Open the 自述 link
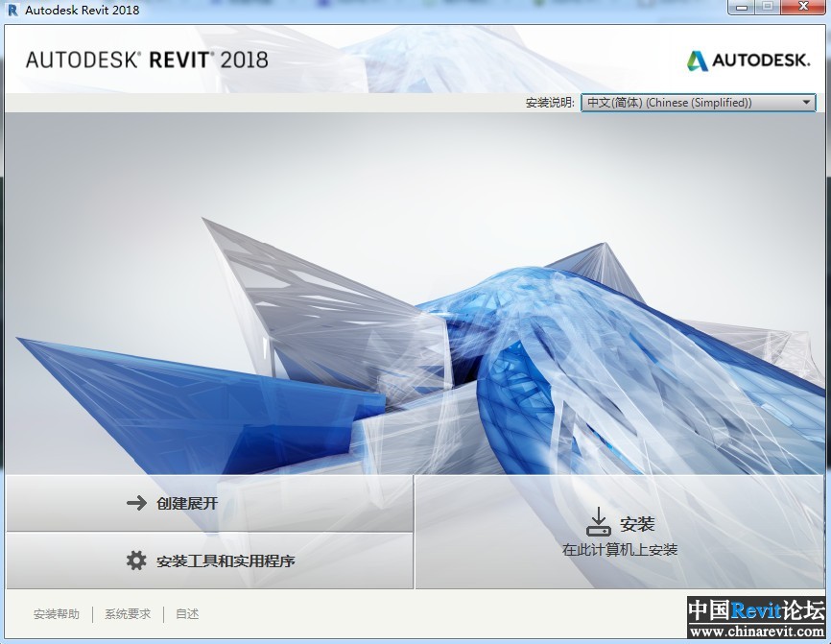Screen dimensions: 831x644 point(187,614)
